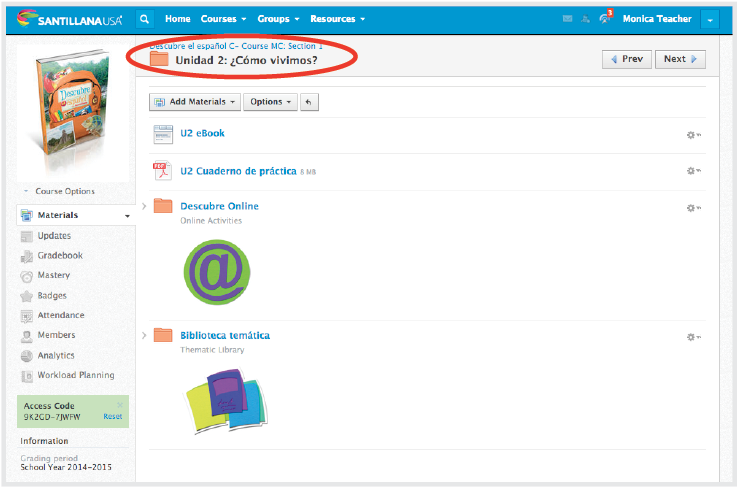Click the Descubre Online folder icon
738x488 pixels.
click(x=163, y=206)
